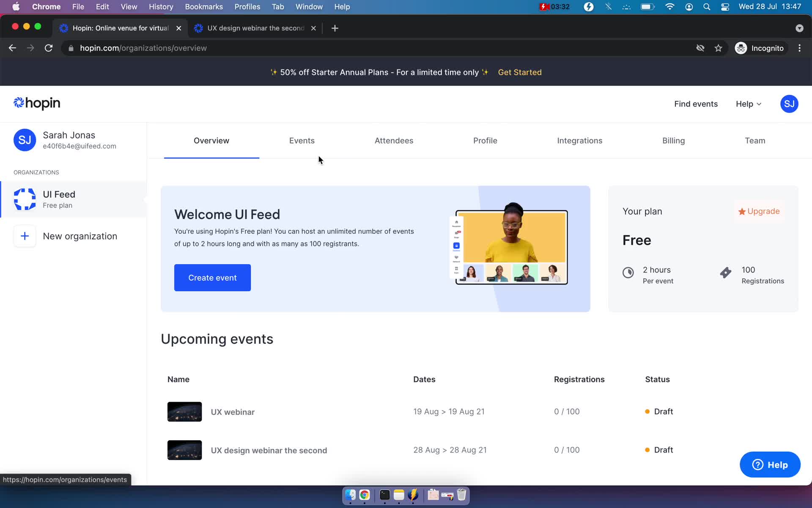812x508 pixels.
Task: Open Trash from the dock
Action: (x=461, y=495)
